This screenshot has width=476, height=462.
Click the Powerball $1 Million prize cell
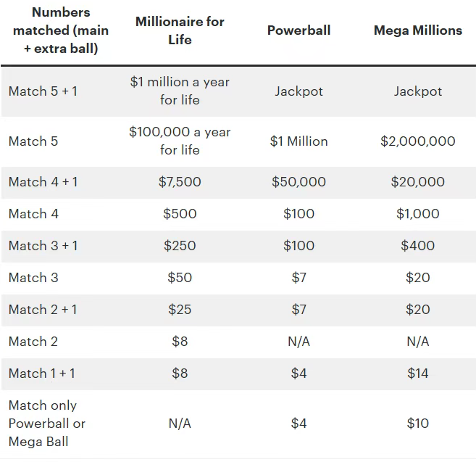298,141
